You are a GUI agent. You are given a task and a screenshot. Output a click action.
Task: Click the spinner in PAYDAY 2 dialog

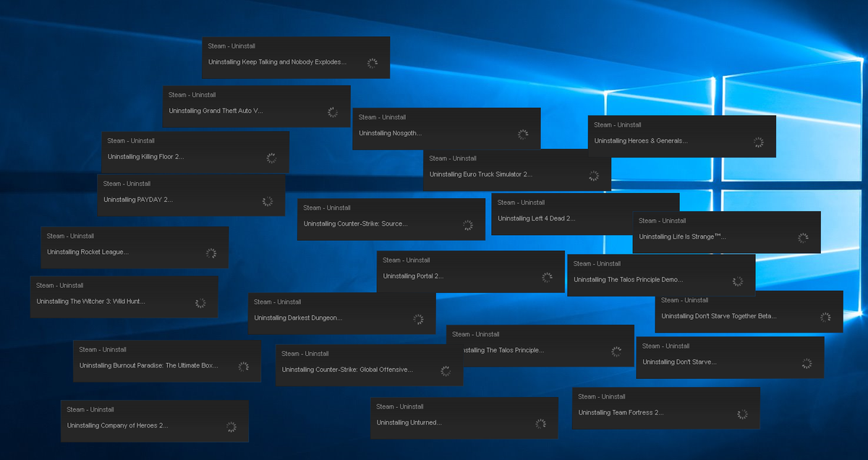[x=267, y=201]
